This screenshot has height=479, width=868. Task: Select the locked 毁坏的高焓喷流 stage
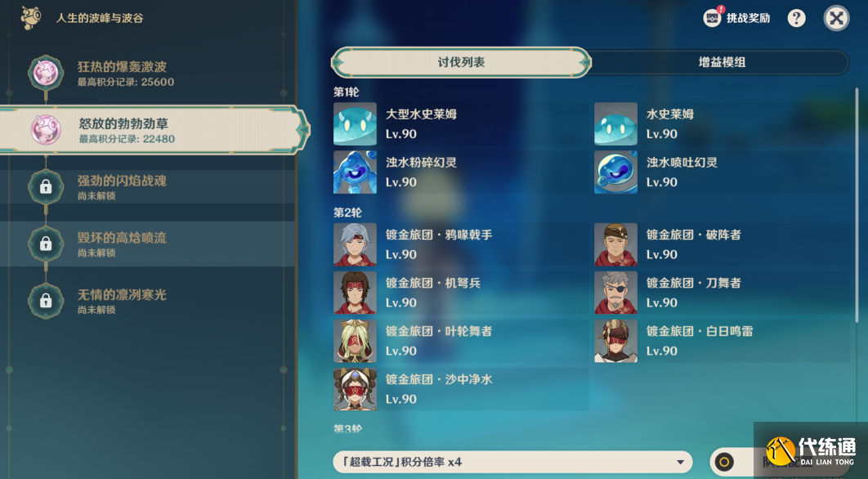[x=147, y=244]
